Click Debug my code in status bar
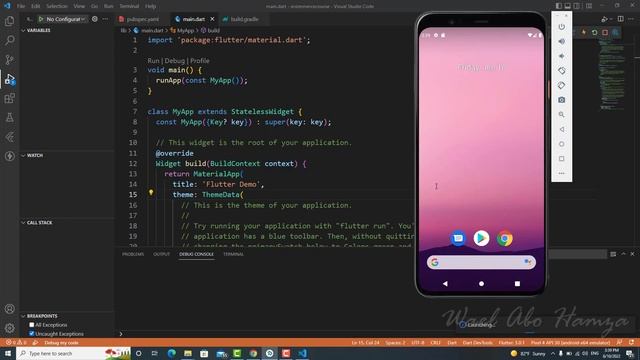 coord(61,343)
